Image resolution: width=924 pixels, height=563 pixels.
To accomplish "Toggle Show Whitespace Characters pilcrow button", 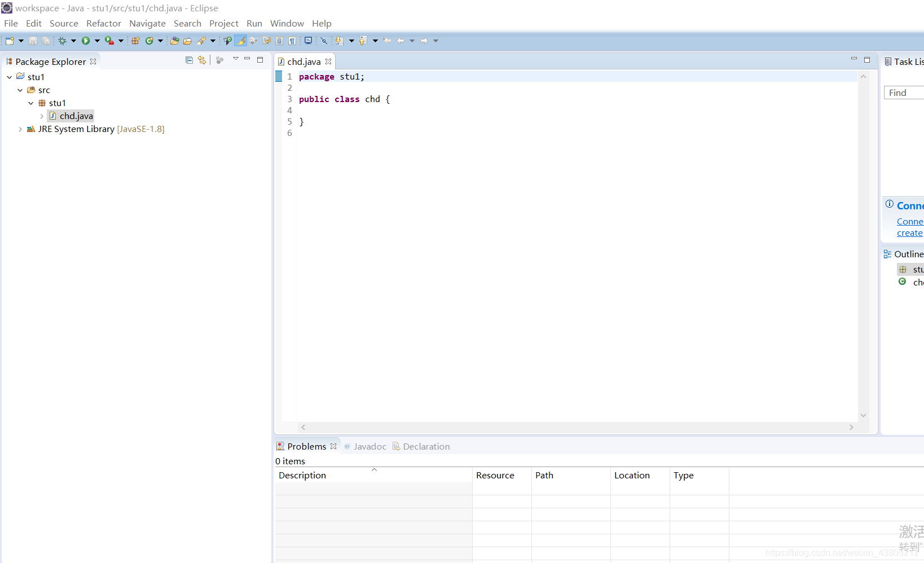I will click(292, 41).
